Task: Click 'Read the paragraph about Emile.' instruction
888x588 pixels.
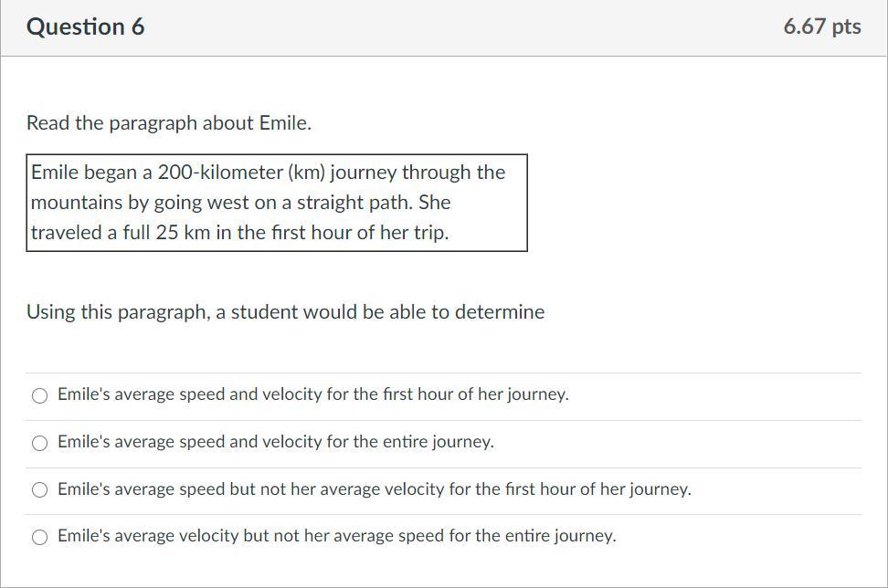Action: pos(169,123)
